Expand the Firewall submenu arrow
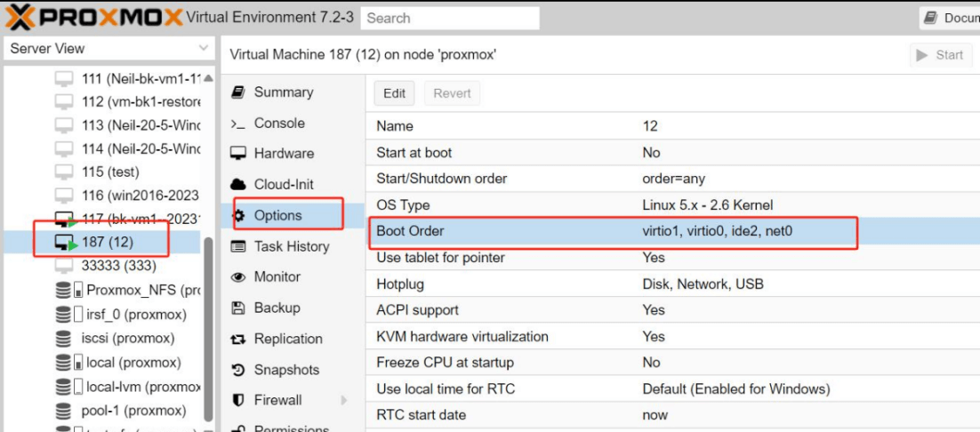Image resolution: width=980 pixels, height=432 pixels. (343, 400)
